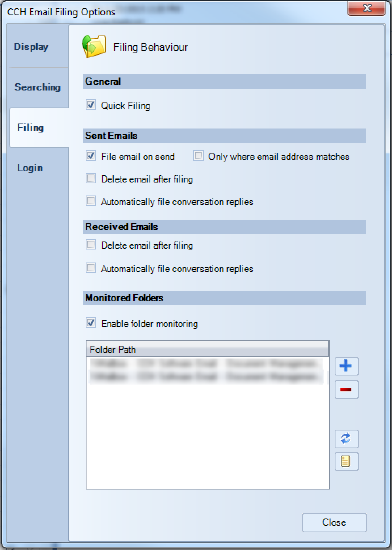Screen dimensions: 392x550
Task: Enable Only where email address matches
Action: coord(198,156)
